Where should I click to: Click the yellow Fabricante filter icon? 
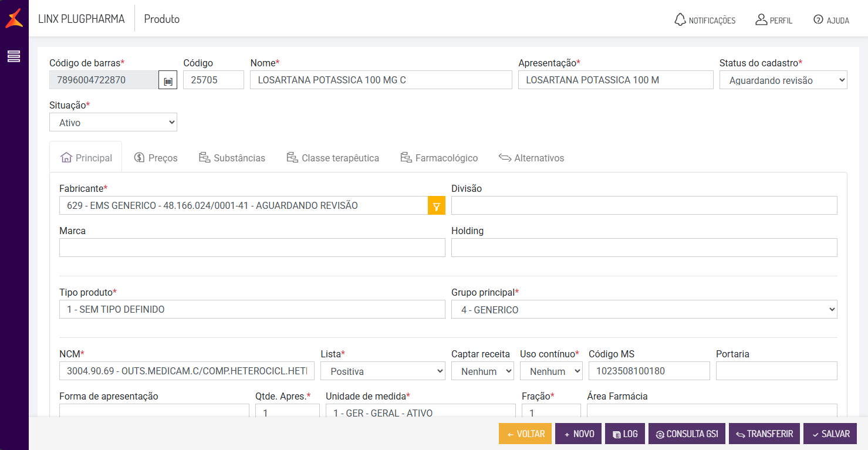pos(437,206)
